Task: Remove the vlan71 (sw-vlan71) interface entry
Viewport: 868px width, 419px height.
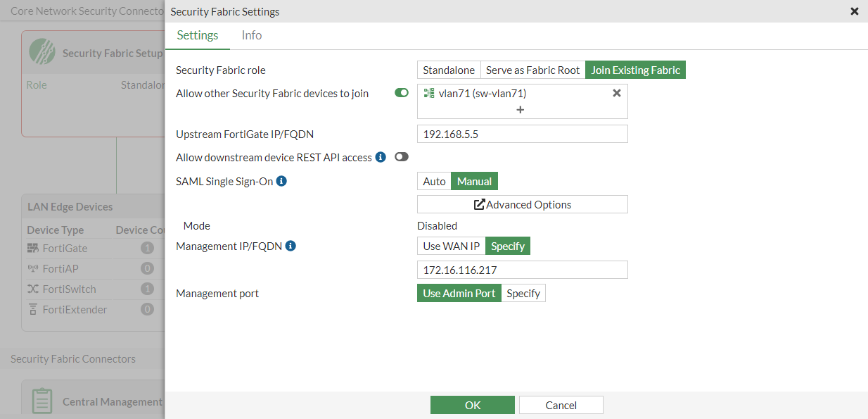Action: (617, 93)
